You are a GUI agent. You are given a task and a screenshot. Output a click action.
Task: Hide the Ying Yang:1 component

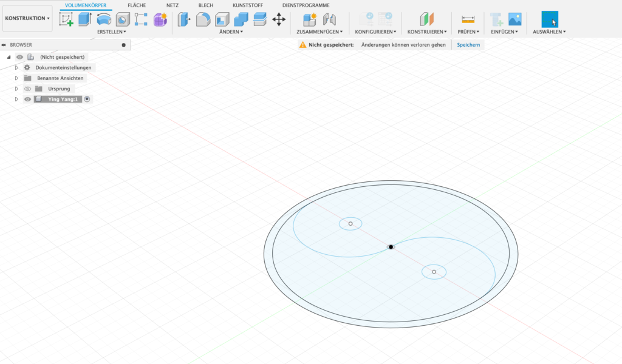[x=27, y=99]
